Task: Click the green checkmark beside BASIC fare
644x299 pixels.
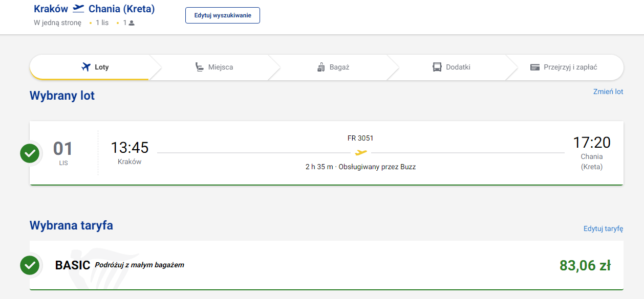Action: pyautogui.click(x=30, y=265)
